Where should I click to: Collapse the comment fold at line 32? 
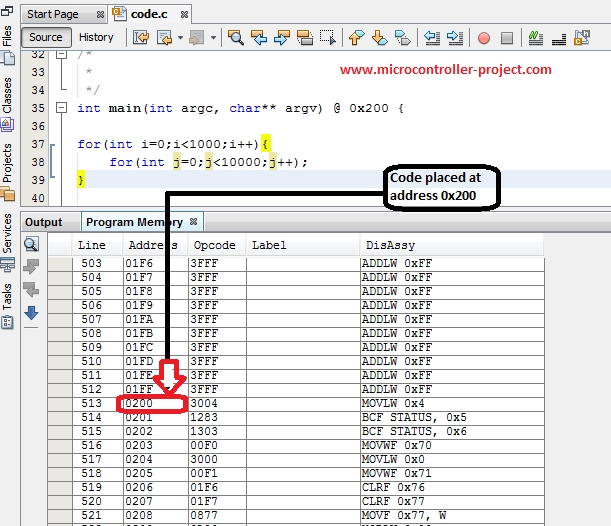[61, 54]
